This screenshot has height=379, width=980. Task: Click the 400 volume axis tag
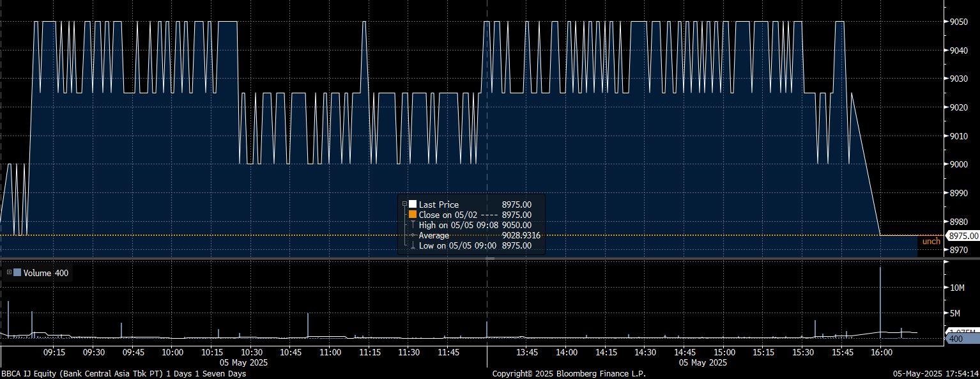pyautogui.click(x=956, y=339)
